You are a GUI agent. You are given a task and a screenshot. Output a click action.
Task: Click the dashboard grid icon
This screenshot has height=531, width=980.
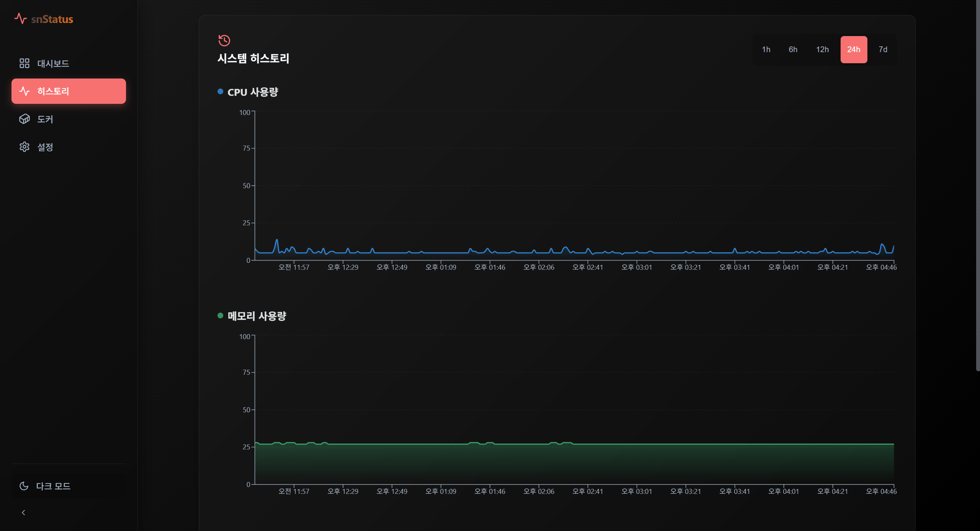(x=25, y=63)
